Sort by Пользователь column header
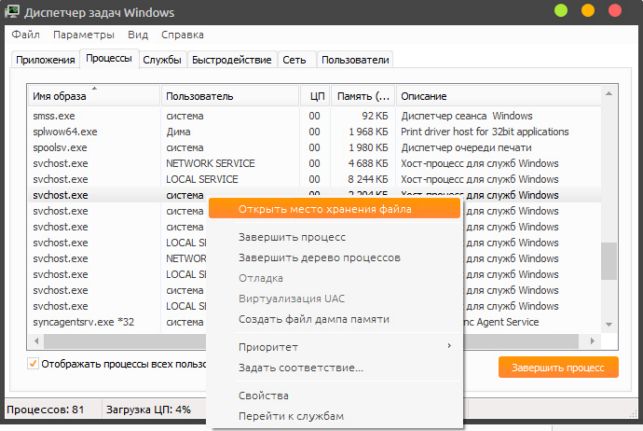 (230, 96)
